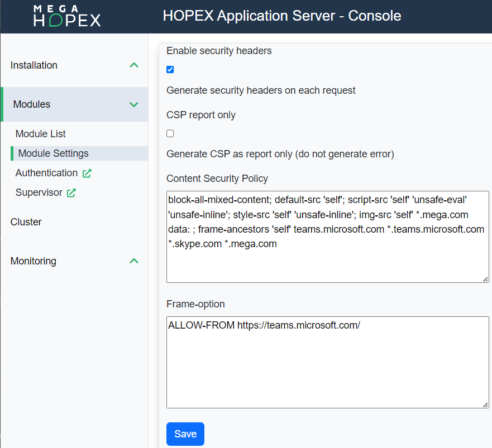The image size is (492, 448).
Task: Click the Save button
Action: [185, 433]
